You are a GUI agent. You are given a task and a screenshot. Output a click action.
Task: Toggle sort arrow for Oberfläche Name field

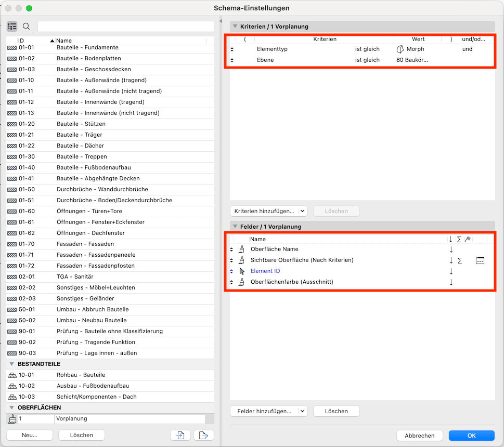[x=451, y=249]
